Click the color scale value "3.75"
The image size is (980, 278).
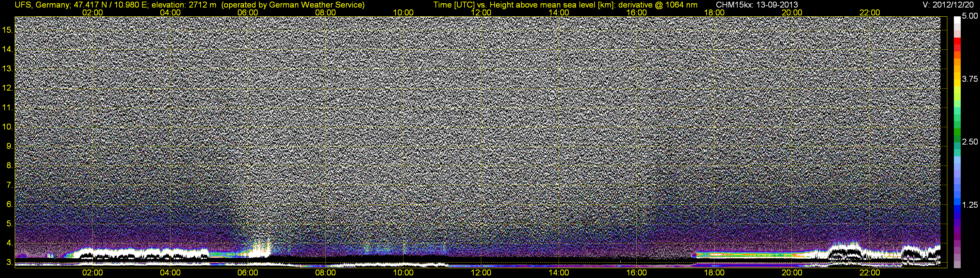969,79
